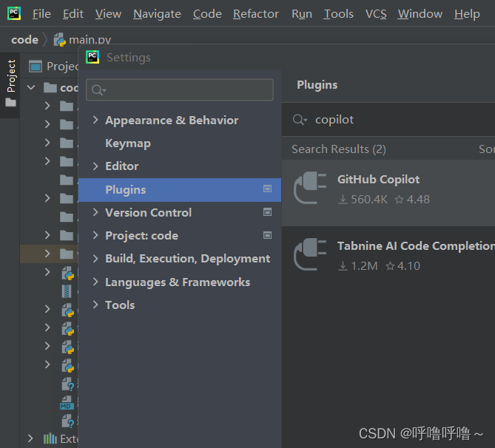Image resolution: width=495 pixels, height=448 pixels.
Task: Select Tabnine AI Code Completion plugin
Action: [388, 254]
